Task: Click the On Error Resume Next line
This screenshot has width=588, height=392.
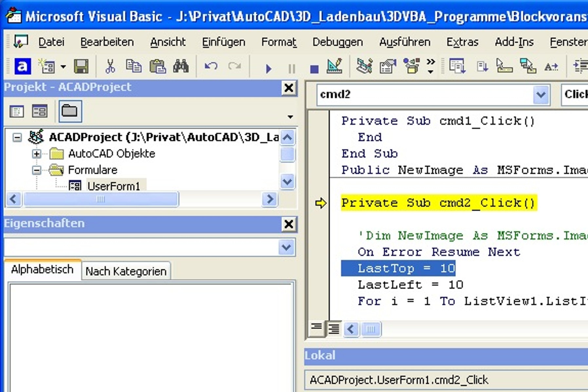Action: (439, 252)
